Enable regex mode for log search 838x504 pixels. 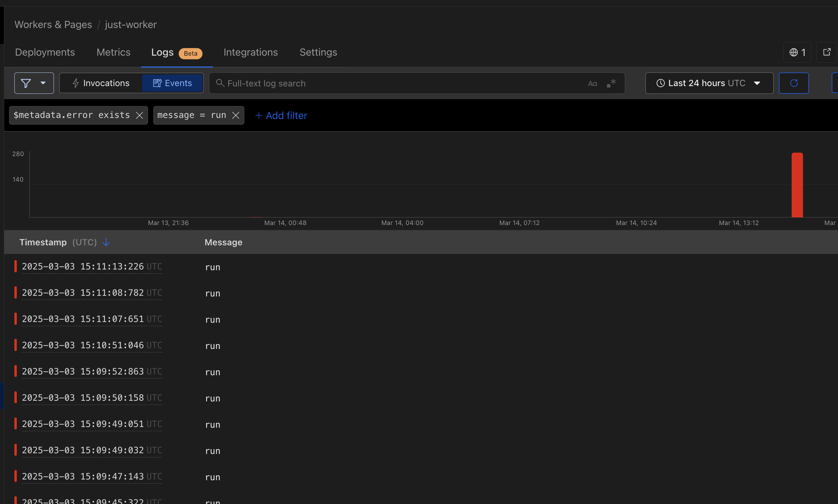tap(612, 83)
